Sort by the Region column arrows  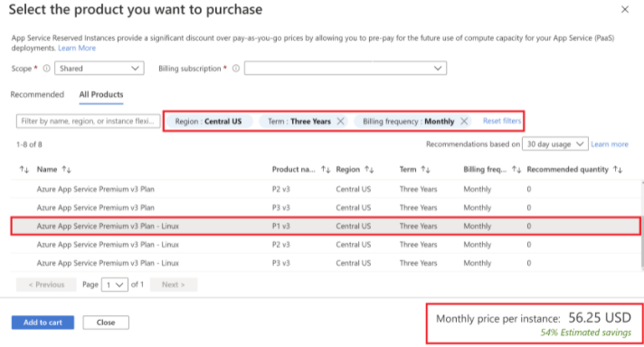coord(369,169)
